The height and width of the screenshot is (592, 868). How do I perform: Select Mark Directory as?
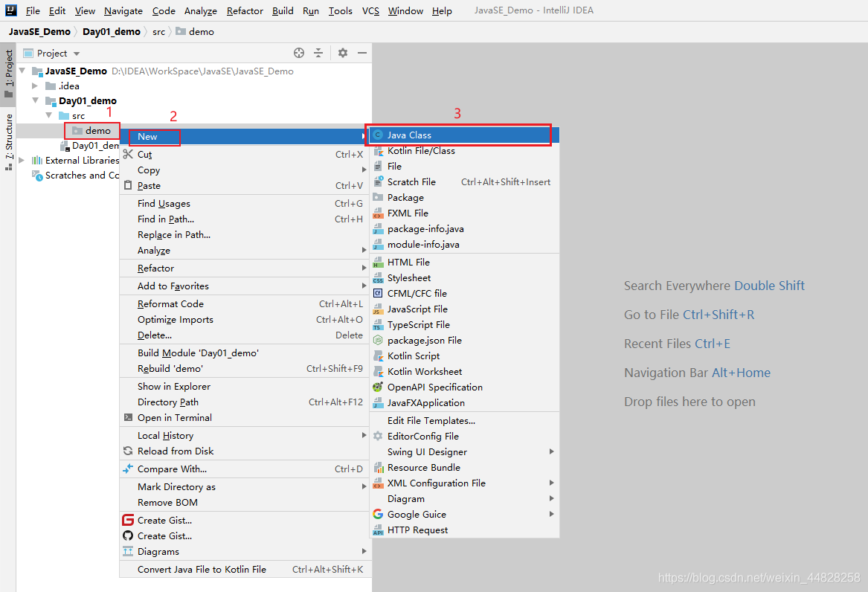click(244, 487)
